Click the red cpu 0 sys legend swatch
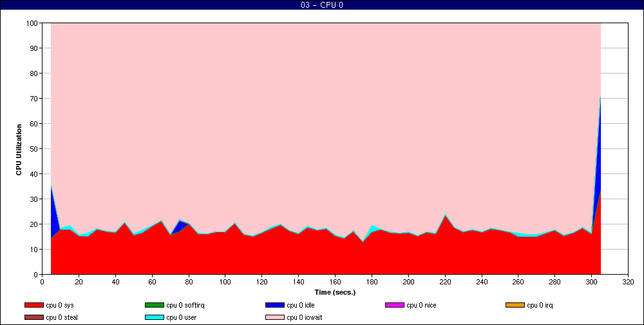The width and height of the screenshot is (644, 325). tap(33, 305)
